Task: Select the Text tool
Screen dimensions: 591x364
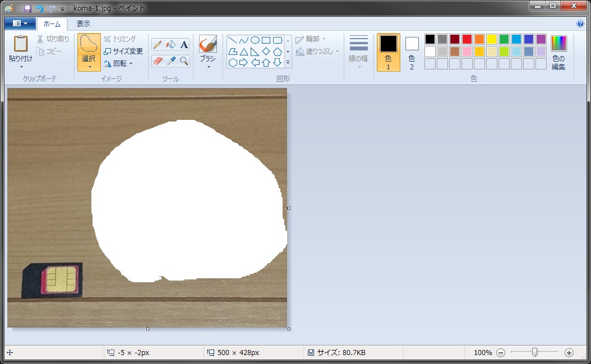Action: pyautogui.click(x=184, y=45)
